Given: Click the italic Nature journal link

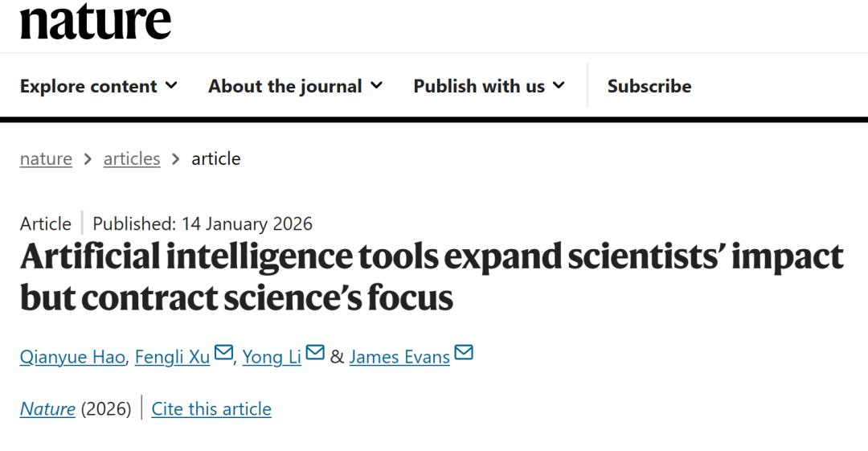Looking at the screenshot, I should click(x=47, y=408).
